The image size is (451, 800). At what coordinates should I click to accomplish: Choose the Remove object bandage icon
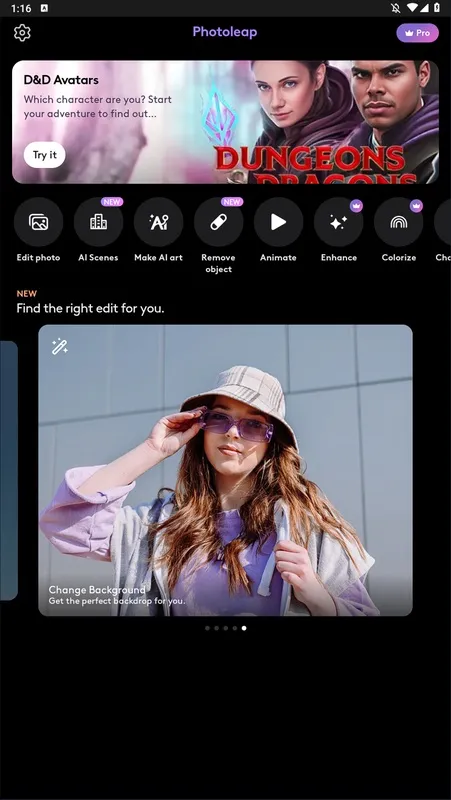(218, 222)
